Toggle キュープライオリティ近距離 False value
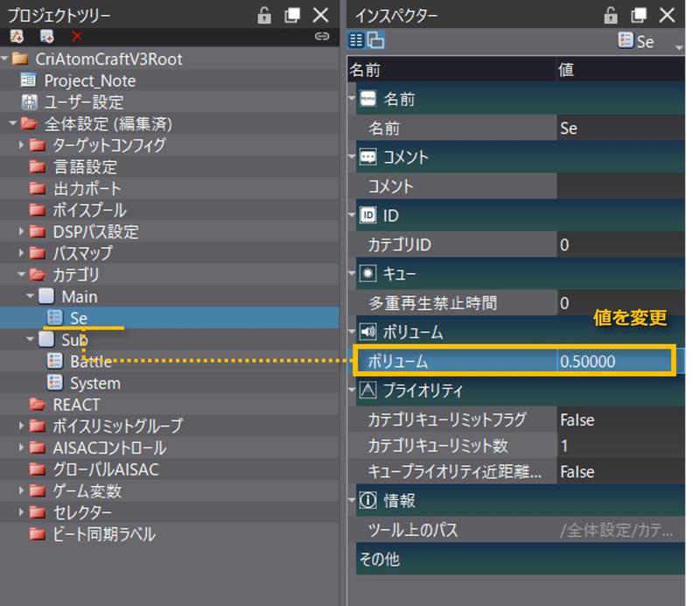 tap(620, 471)
